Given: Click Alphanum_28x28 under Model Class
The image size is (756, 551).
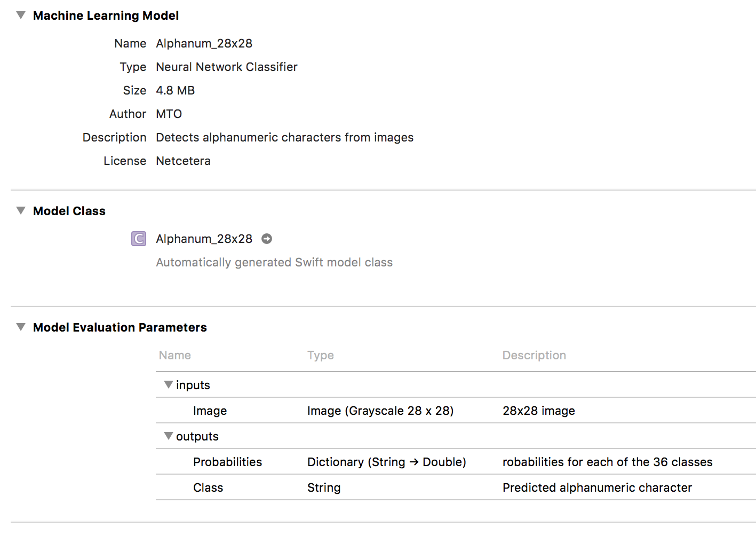Looking at the screenshot, I should pos(204,239).
